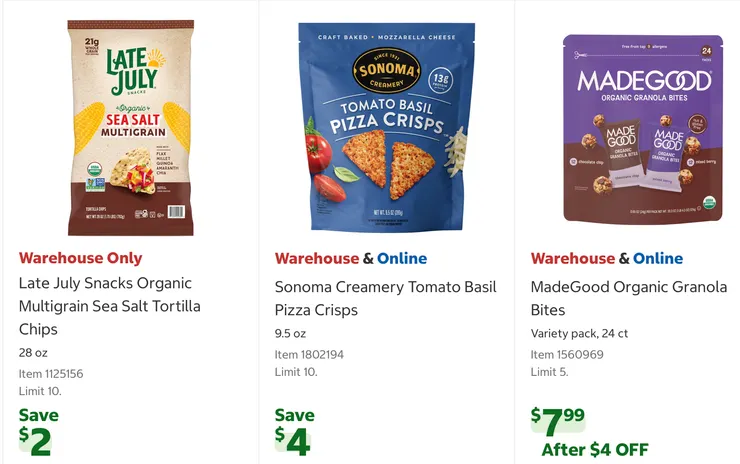Click Item 1802194 number

coord(309,355)
